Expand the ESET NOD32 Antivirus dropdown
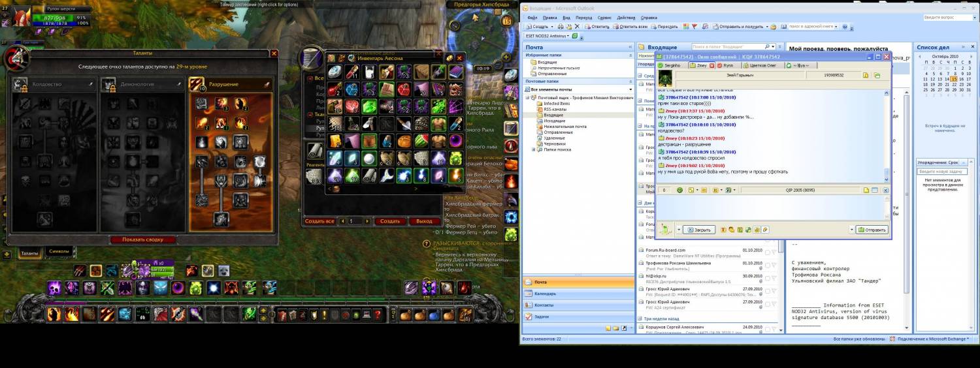This screenshot has width=980, height=368. tap(568, 36)
